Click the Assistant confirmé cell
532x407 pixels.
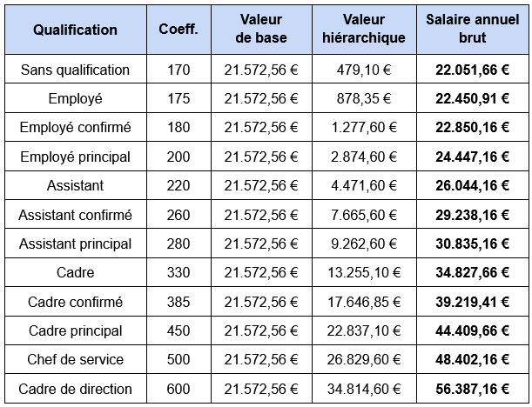(x=76, y=215)
